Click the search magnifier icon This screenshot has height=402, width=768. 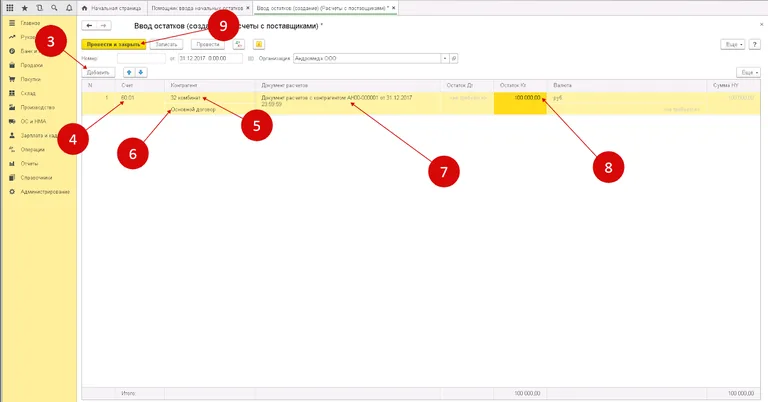click(x=53, y=7)
